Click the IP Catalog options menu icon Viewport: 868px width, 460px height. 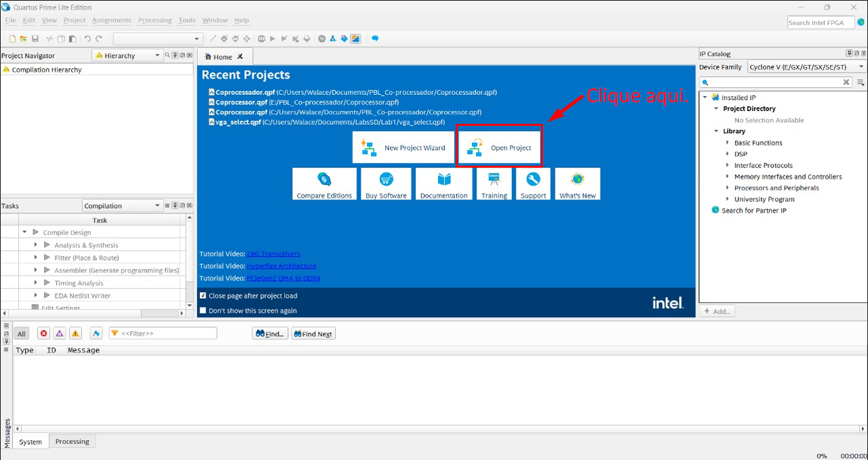pyautogui.click(x=861, y=82)
